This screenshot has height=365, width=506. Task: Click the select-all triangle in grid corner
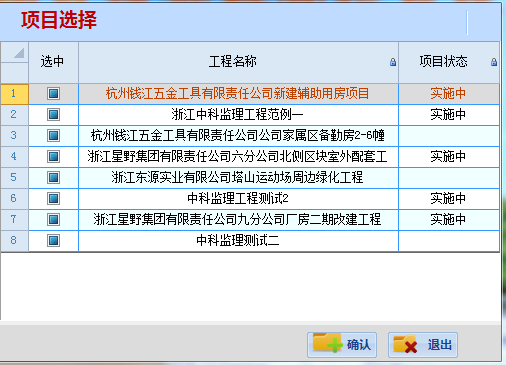[19, 53]
